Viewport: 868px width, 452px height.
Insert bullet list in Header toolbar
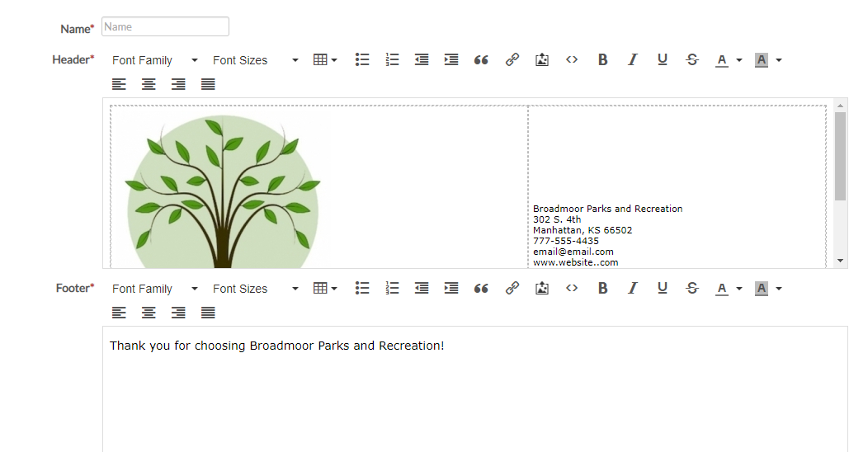point(362,59)
